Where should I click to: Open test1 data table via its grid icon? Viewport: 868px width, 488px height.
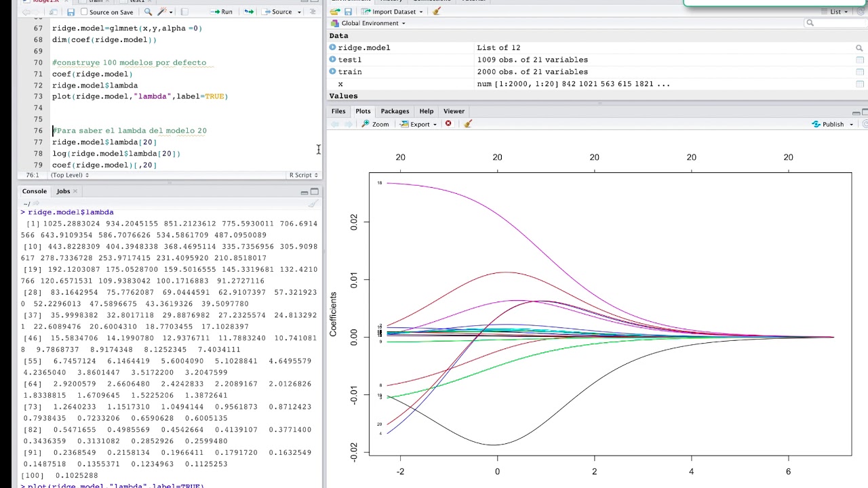(859, 60)
